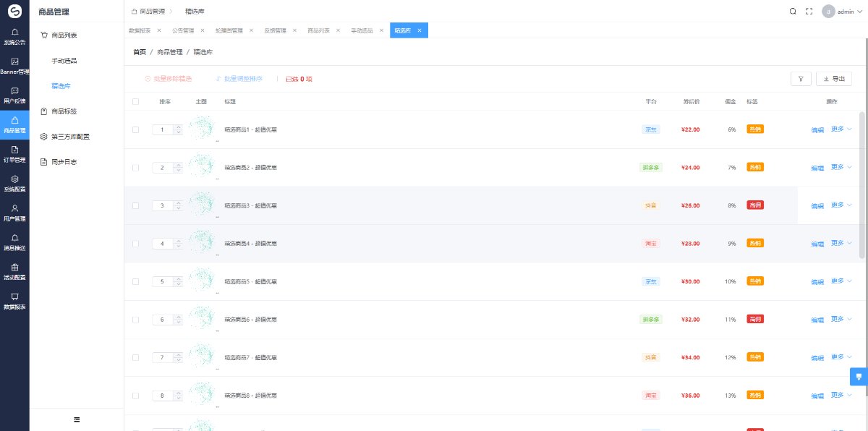Viewport: 868px width, 431px height.
Task: Select 活动配置 in the dark left sidebar
Action: coord(14,271)
